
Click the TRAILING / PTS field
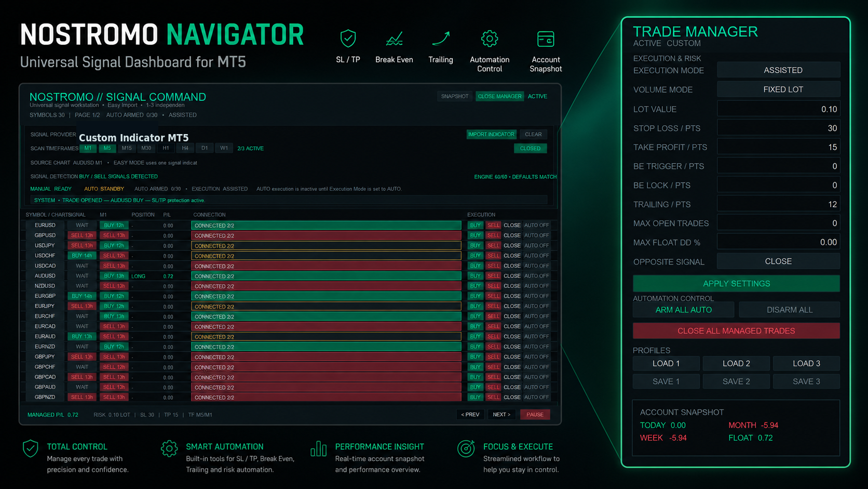778,205
